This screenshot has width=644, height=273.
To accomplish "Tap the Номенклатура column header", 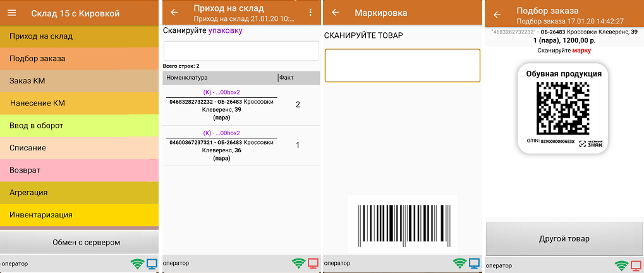I will tap(220, 78).
